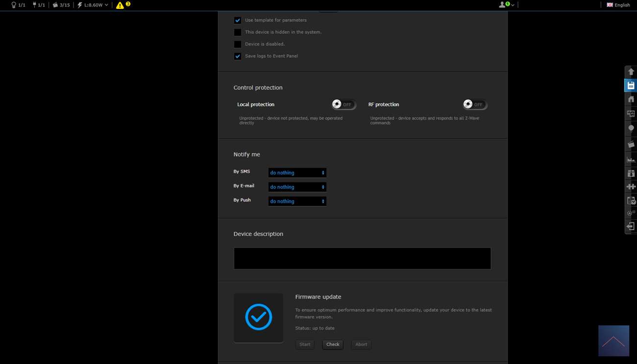Toggle RF protection switch on
The width and height of the screenshot is (637, 364).
(474, 104)
